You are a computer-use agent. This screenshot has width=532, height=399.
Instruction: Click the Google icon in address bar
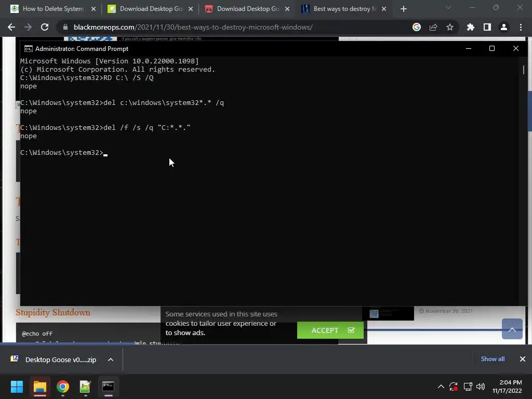[417, 27]
